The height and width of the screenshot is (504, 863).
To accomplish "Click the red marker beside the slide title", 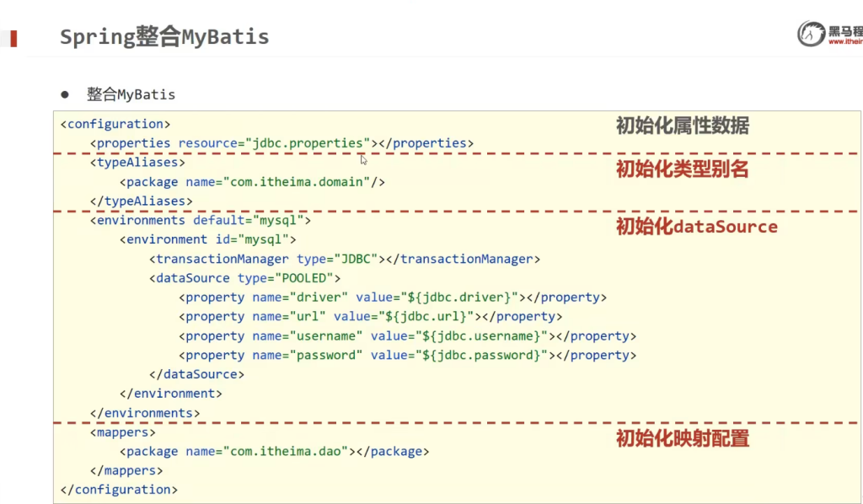I will click(x=13, y=38).
